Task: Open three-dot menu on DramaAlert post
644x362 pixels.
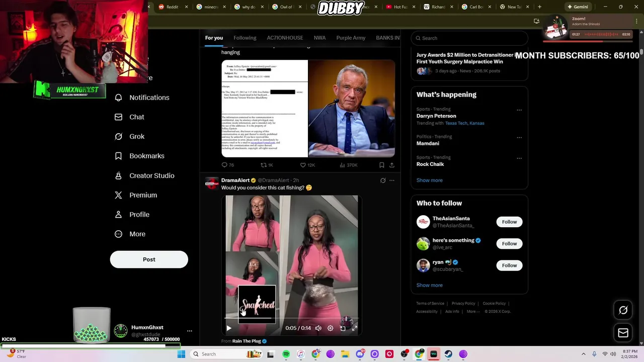Action: click(392, 180)
